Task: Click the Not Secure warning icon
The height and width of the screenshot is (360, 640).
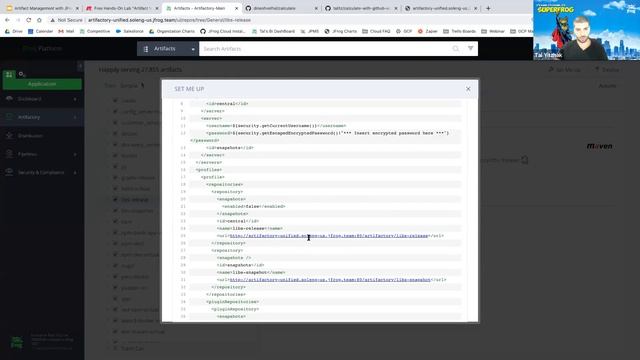Action: click(52, 20)
